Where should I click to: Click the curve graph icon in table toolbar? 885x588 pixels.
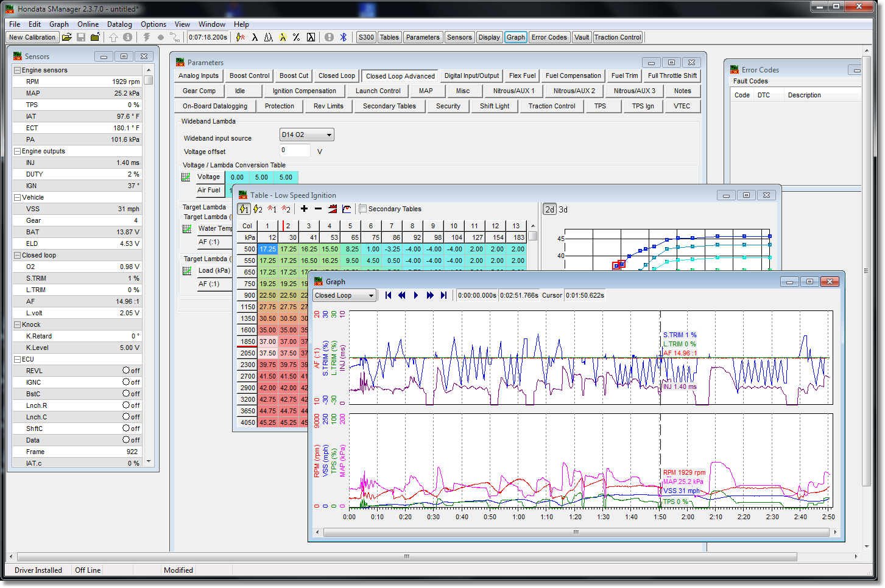click(x=347, y=209)
